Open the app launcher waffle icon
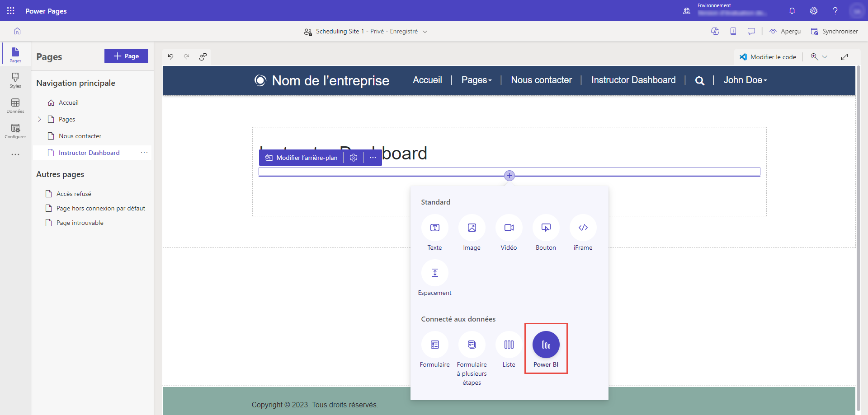The width and height of the screenshot is (868, 415). [11, 10]
